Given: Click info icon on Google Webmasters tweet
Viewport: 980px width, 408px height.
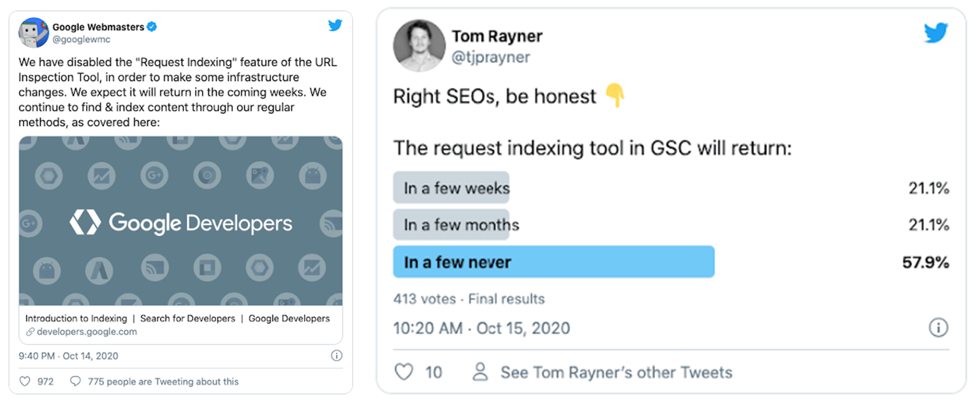Looking at the screenshot, I should pos(336,356).
